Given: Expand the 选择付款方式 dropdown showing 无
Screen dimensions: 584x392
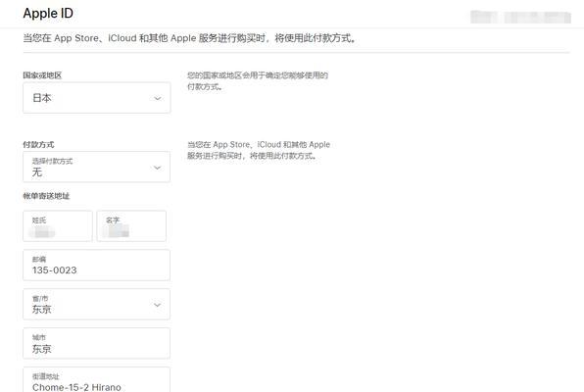Looking at the screenshot, I should pyautogui.click(x=96, y=167).
